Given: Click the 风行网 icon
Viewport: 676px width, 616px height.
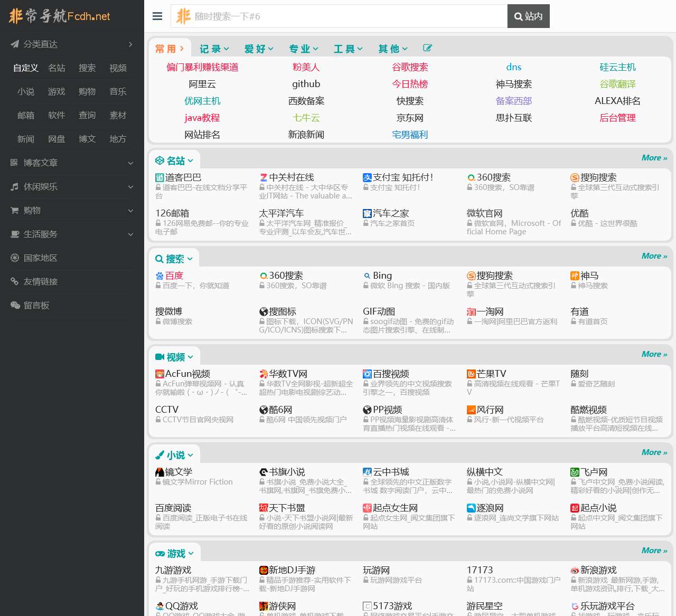Looking at the screenshot, I should [x=471, y=410].
